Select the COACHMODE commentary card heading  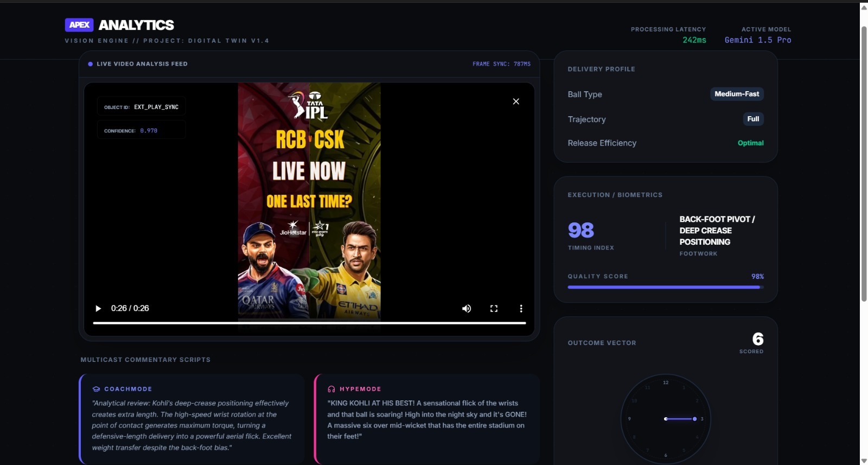[128, 389]
